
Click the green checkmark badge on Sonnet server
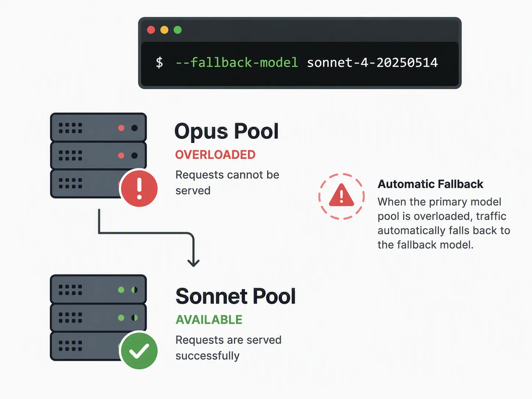point(139,351)
